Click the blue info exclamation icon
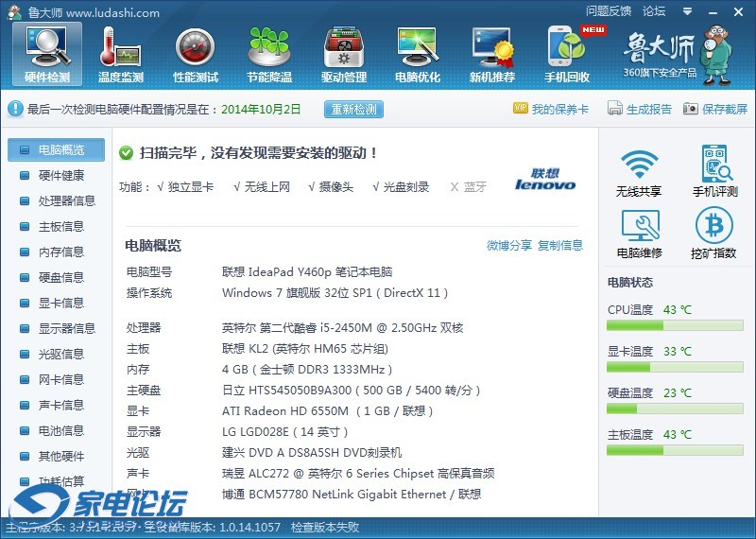The height and width of the screenshot is (539, 756). [15, 109]
